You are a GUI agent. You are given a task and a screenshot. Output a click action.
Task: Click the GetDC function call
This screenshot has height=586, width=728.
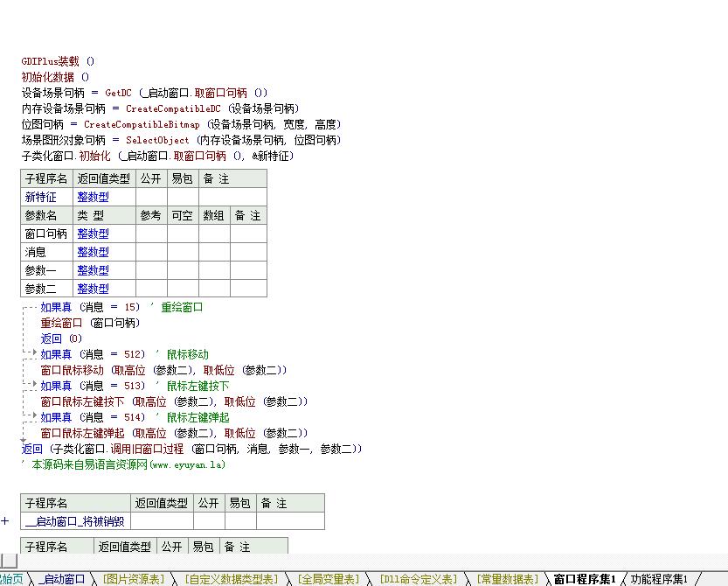point(118,93)
